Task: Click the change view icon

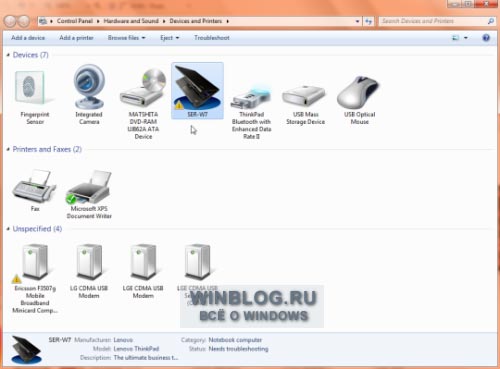Action: (x=455, y=38)
